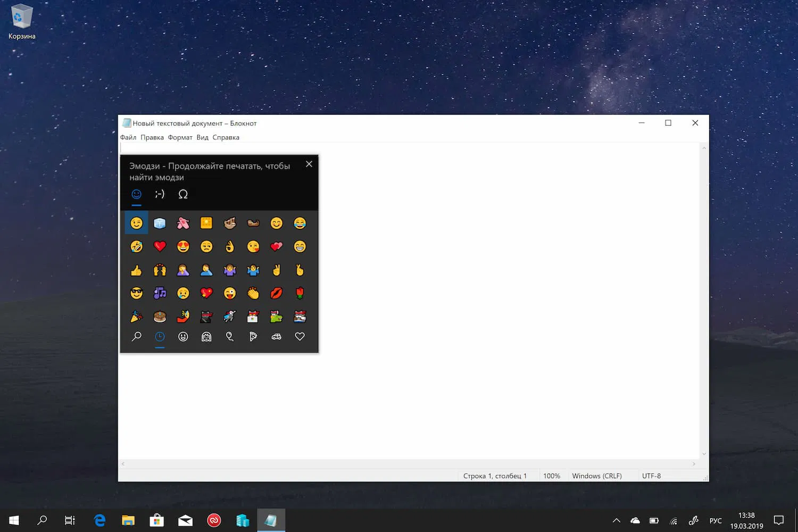798x532 pixels.
Task: Click UTF-8 encoding in the status bar
Action: click(651, 476)
